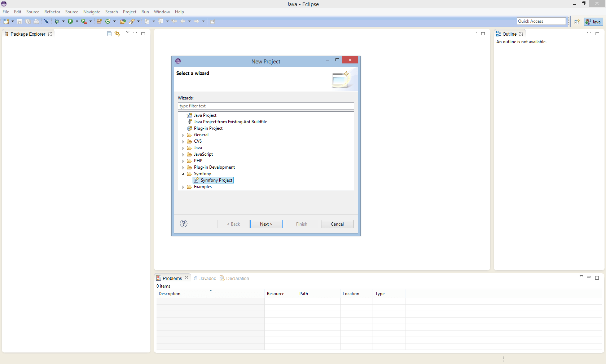Expand the Examples wizard folder
606x364 pixels.
coord(183,187)
